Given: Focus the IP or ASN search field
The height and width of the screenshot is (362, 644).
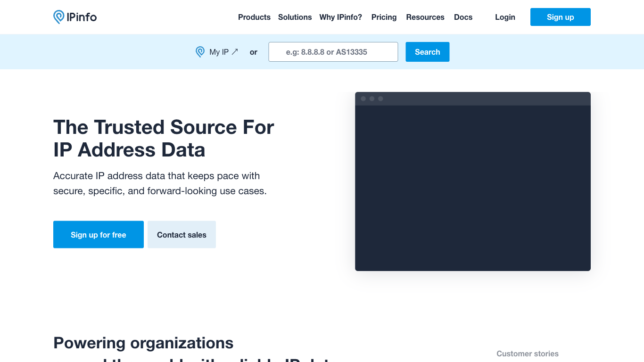Looking at the screenshot, I should [x=333, y=52].
